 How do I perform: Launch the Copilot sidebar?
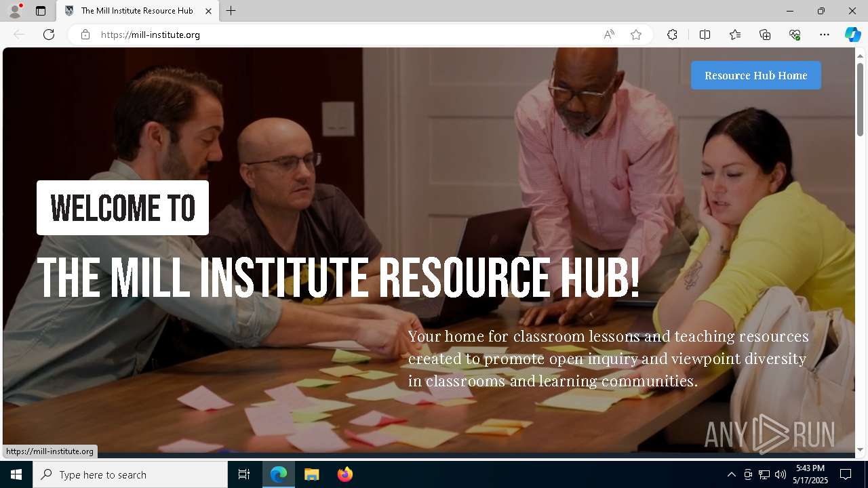(852, 35)
